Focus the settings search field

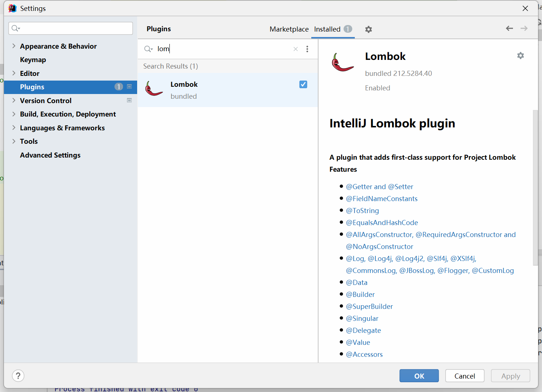pos(71,28)
